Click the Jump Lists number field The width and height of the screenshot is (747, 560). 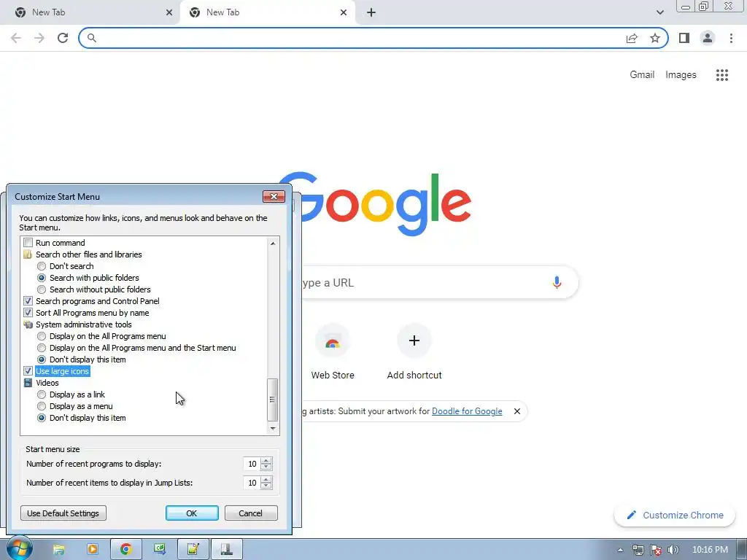tap(252, 483)
